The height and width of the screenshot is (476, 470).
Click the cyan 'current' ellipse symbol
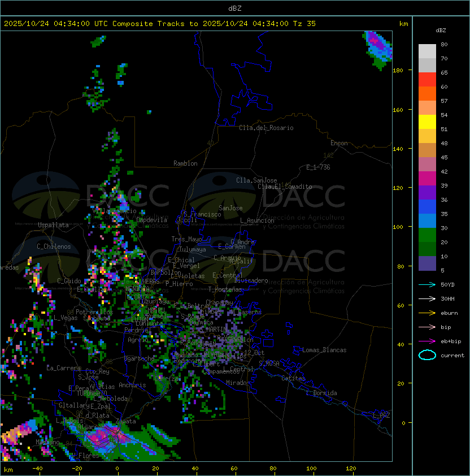pos(427,355)
